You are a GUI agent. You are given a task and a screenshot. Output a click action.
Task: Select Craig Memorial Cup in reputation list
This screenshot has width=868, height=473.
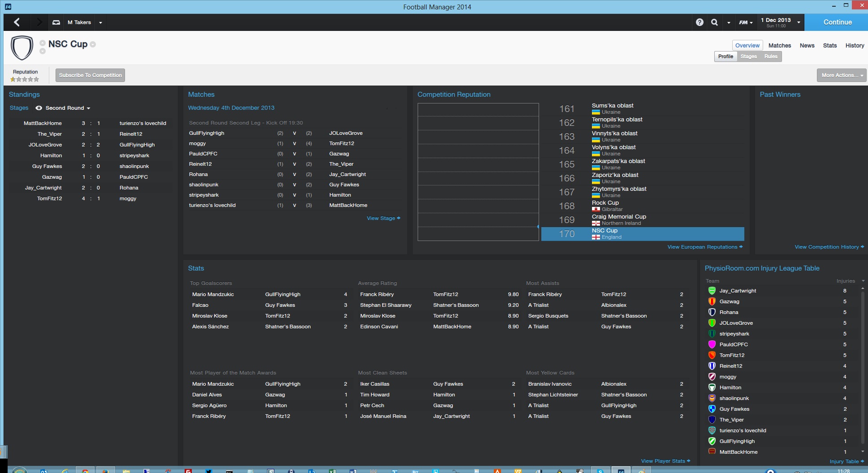click(x=619, y=217)
